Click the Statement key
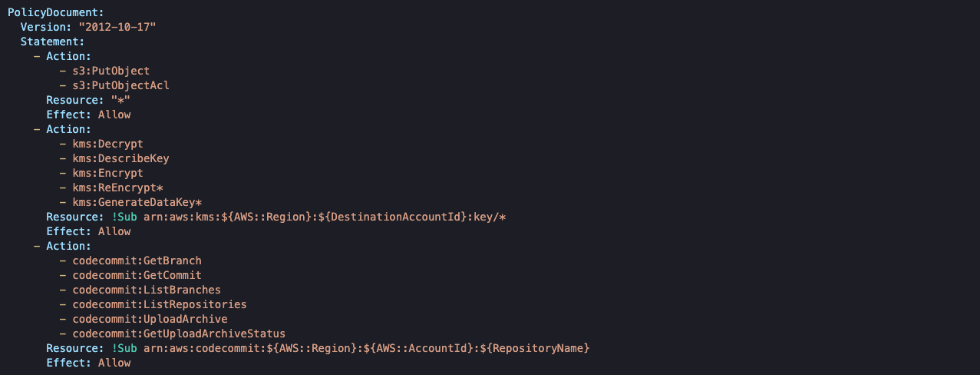980x375 pixels. 51,41
